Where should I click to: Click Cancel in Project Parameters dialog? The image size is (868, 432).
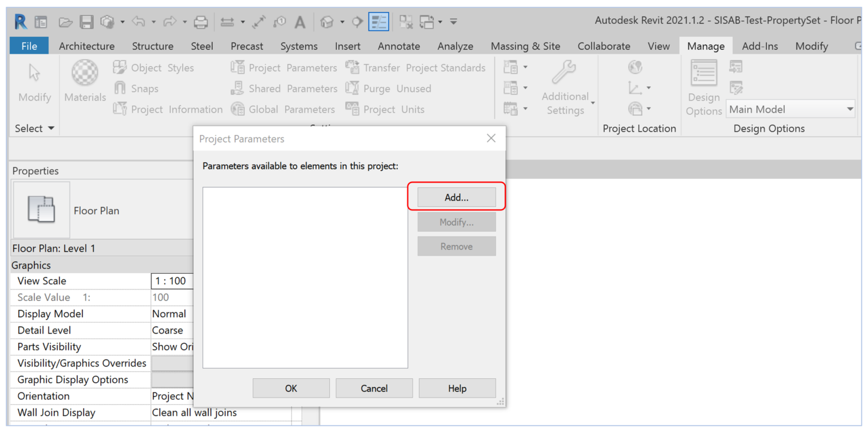tap(374, 388)
